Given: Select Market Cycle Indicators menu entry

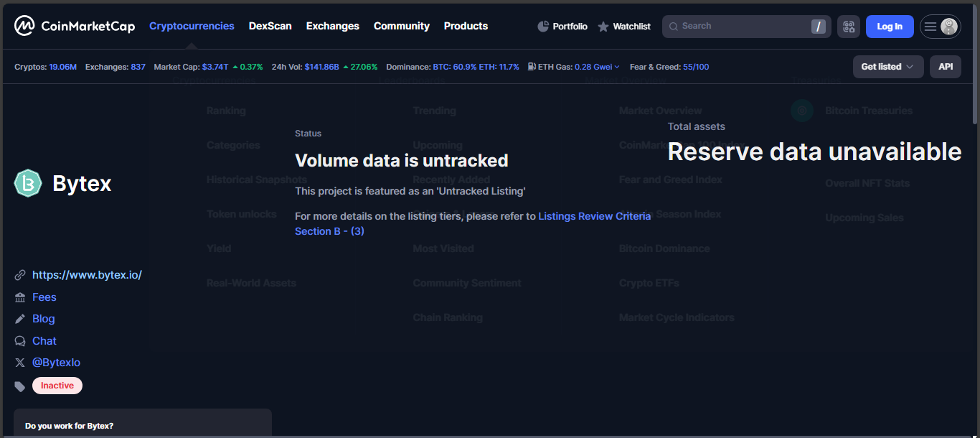Looking at the screenshot, I should tap(677, 317).
